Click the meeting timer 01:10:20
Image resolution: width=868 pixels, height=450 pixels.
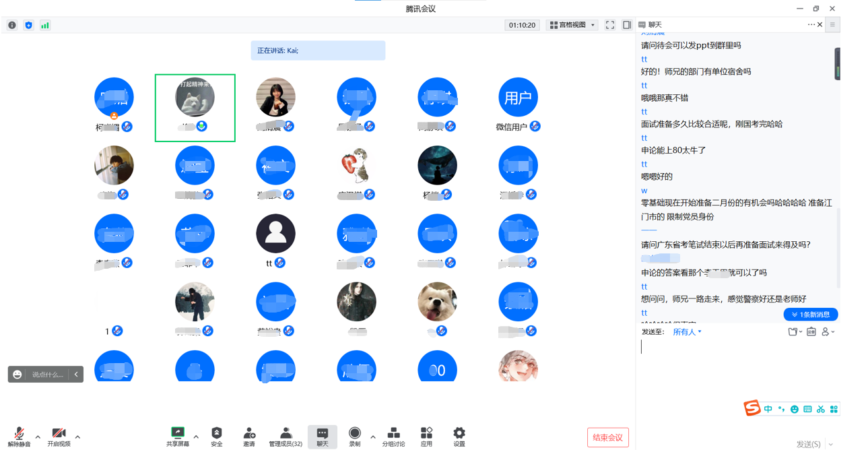522,25
